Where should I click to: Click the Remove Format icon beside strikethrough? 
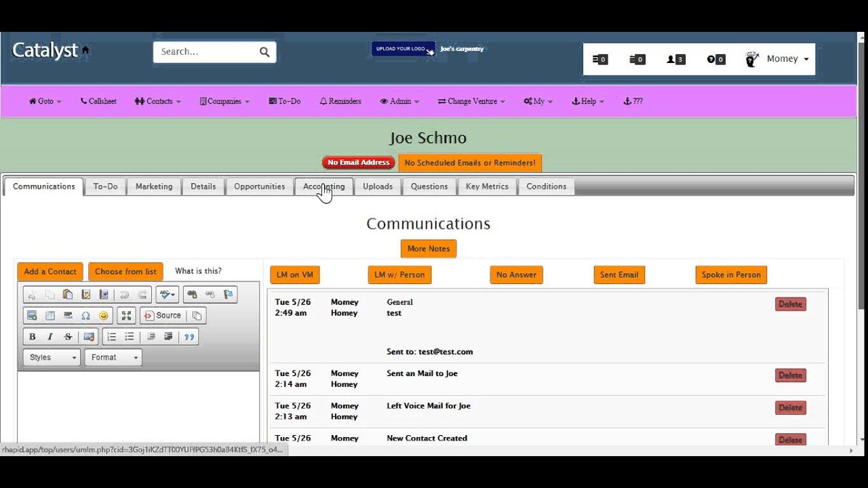pyautogui.click(x=88, y=337)
